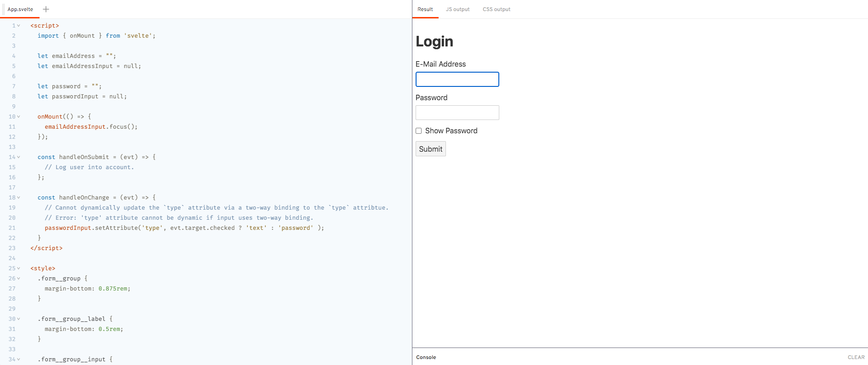Click 'let passwordInput = null;' on line 8
This screenshot has height=365, width=868.
[82, 97]
